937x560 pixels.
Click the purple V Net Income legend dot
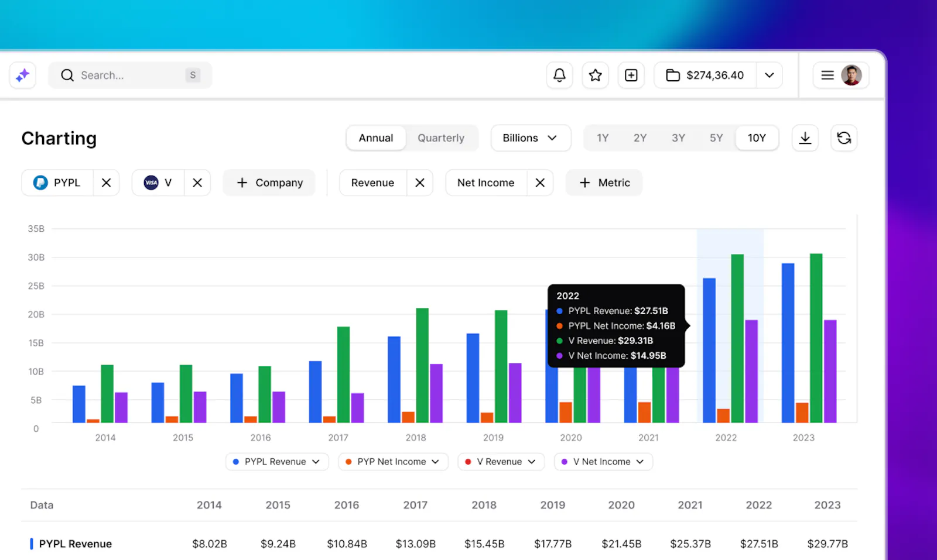(x=565, y=462)
